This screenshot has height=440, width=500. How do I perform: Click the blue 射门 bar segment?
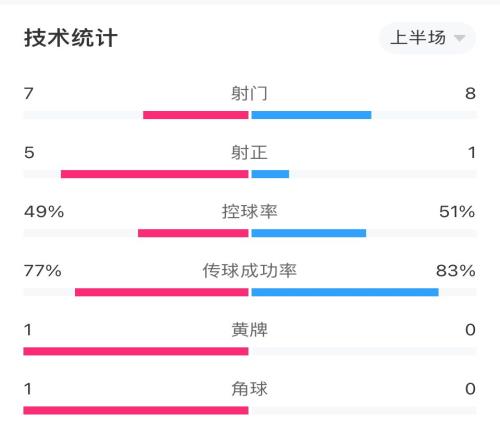pyautogui.click(x=311, y=115)
